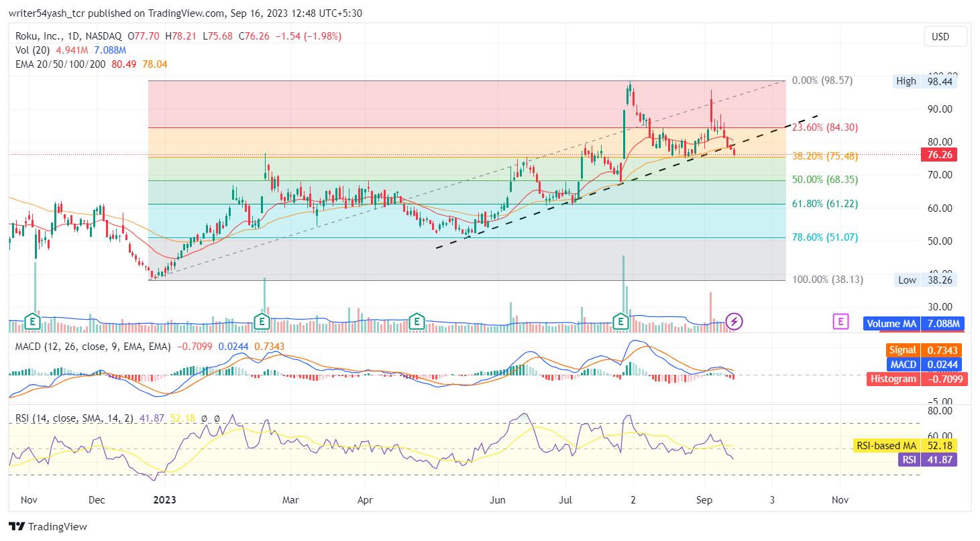Select the Vol (20) indicator legend
The width and height of the screenshot is (980, 541).
[x=34, y=50]
